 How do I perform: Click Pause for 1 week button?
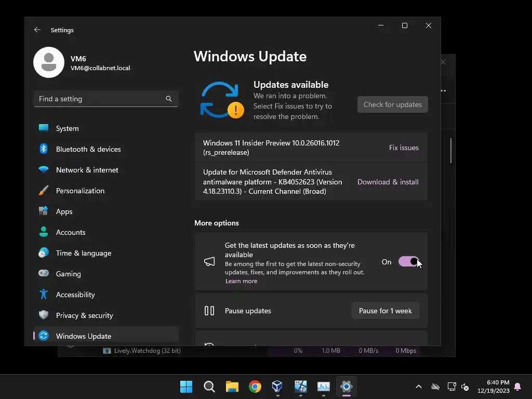(x=385, y=311)
